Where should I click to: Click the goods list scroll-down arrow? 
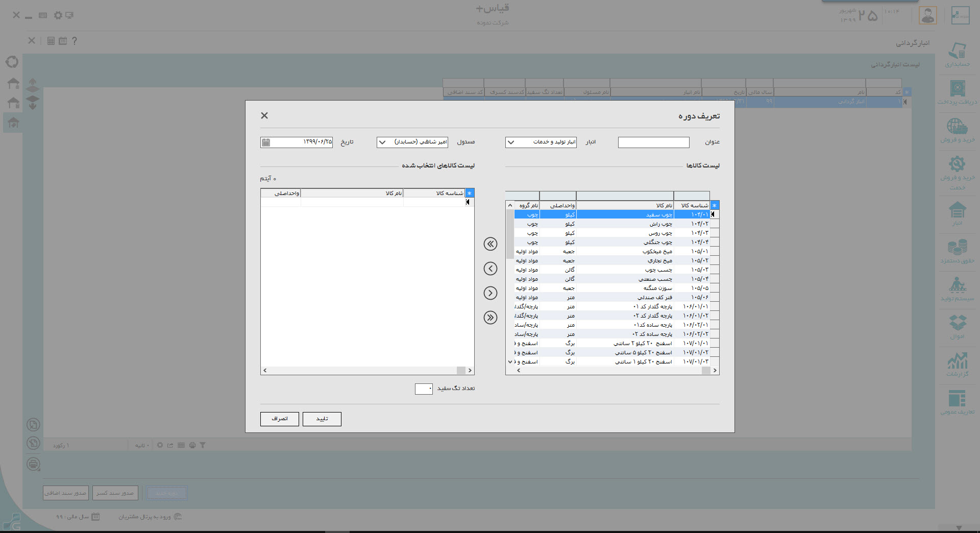click(510, 362)
